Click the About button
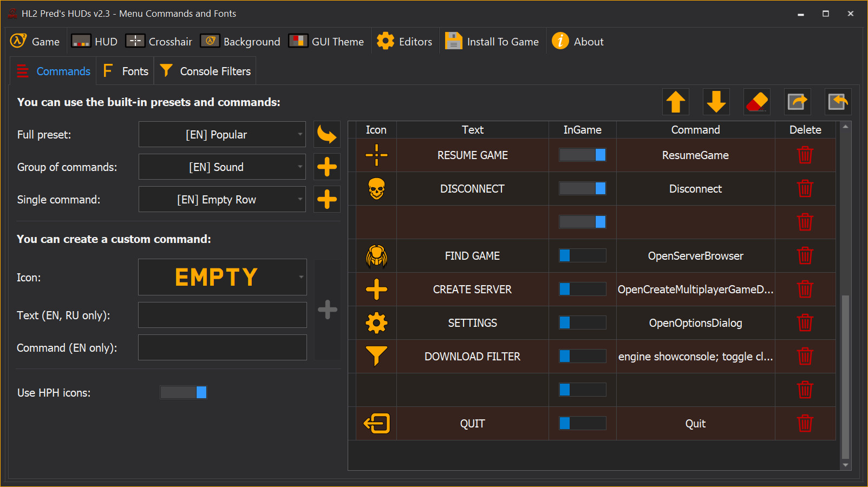The width and height of the screenshot is (868, 487). click(x=578, y=42)
